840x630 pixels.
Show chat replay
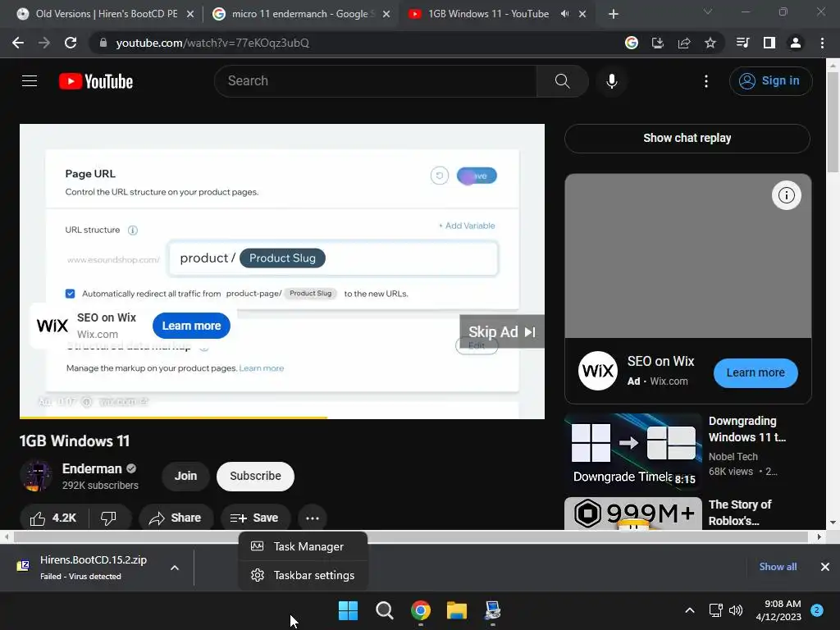[x=687, y=138]
